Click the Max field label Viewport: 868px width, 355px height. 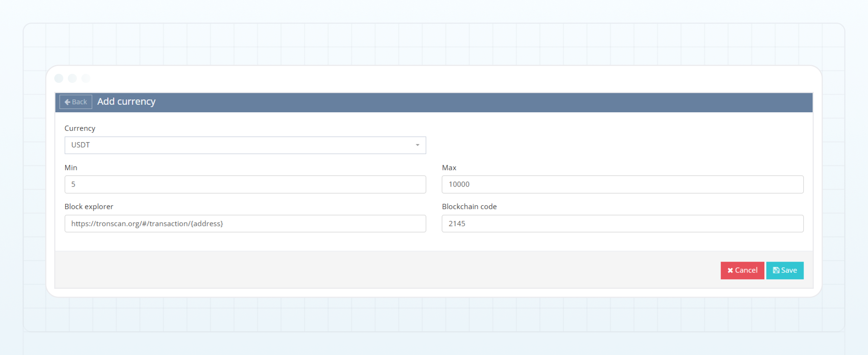tap(449, 168)
